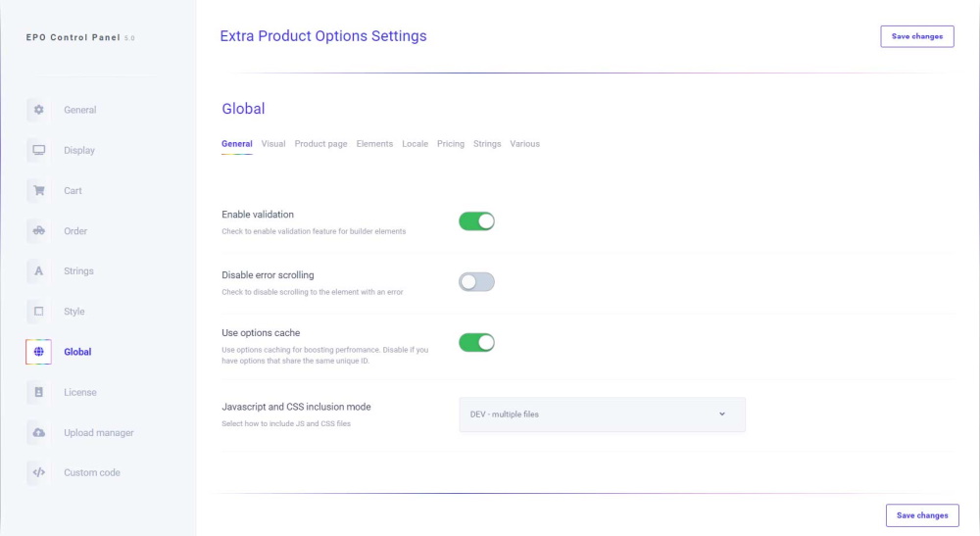The width and height of the screenshot is (980, 536).
Task: Open the Global globe icon
Action: tap(39, 352)
